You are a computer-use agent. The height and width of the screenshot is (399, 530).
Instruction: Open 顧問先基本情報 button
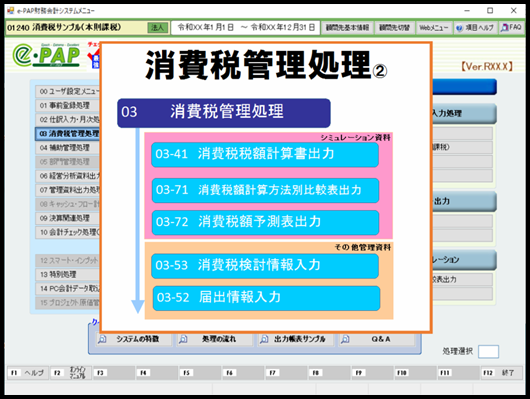(347, 28)
